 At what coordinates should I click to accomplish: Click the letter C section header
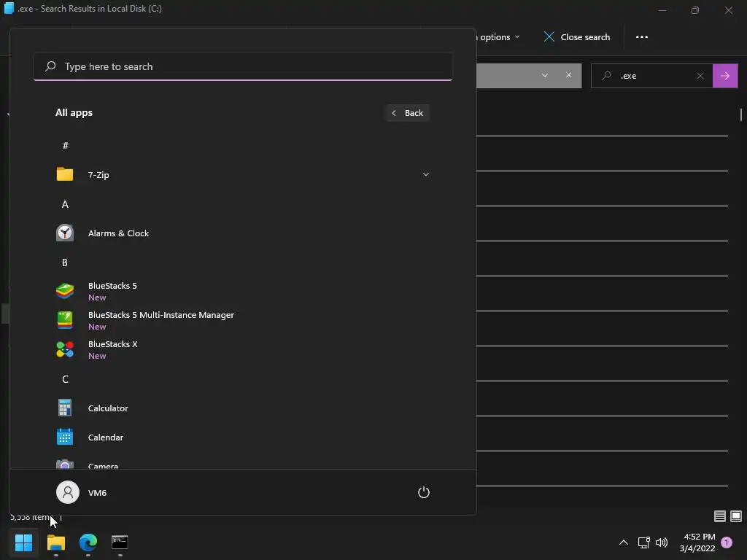coord(65,379)
